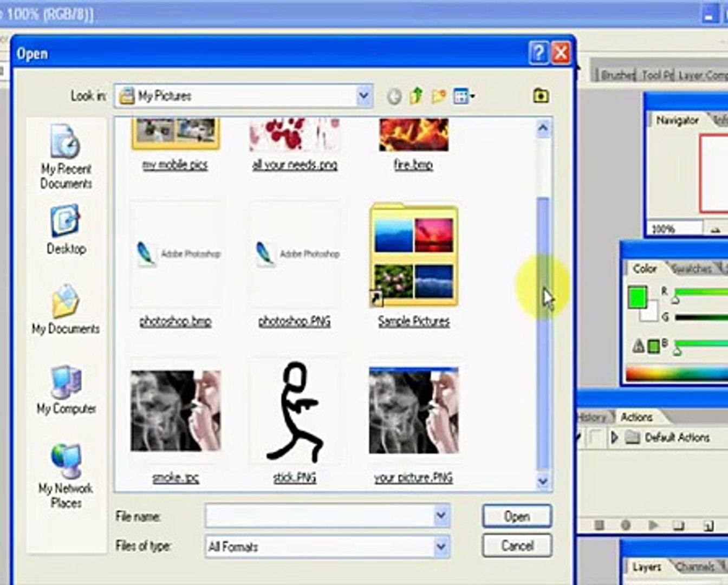
Task: Select the Navigator panel tab
Action: tap(677, 120)
